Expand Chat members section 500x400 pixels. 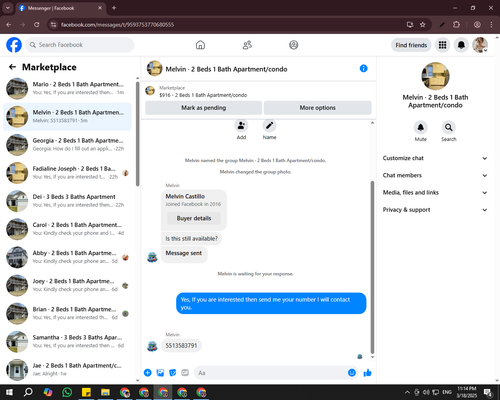click(435, 175)
